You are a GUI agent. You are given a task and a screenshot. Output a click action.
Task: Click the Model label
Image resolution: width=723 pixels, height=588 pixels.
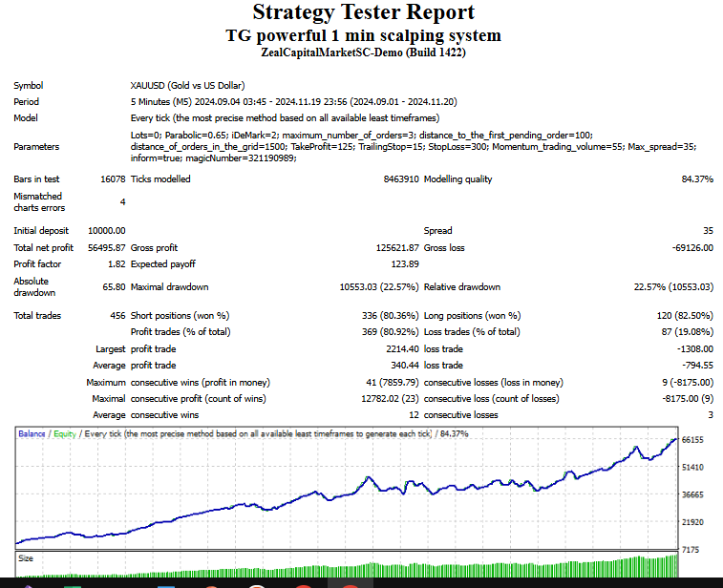point(26,118)
